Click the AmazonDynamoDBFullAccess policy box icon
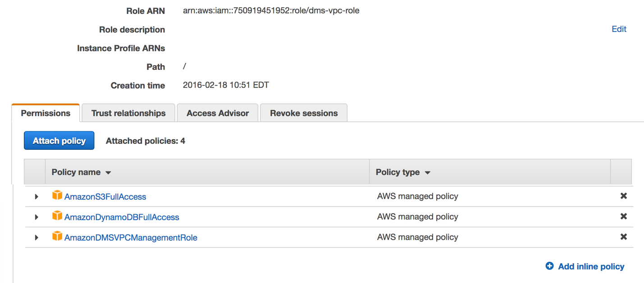This screenshot has width=644, height=283. tap(57, 216)
